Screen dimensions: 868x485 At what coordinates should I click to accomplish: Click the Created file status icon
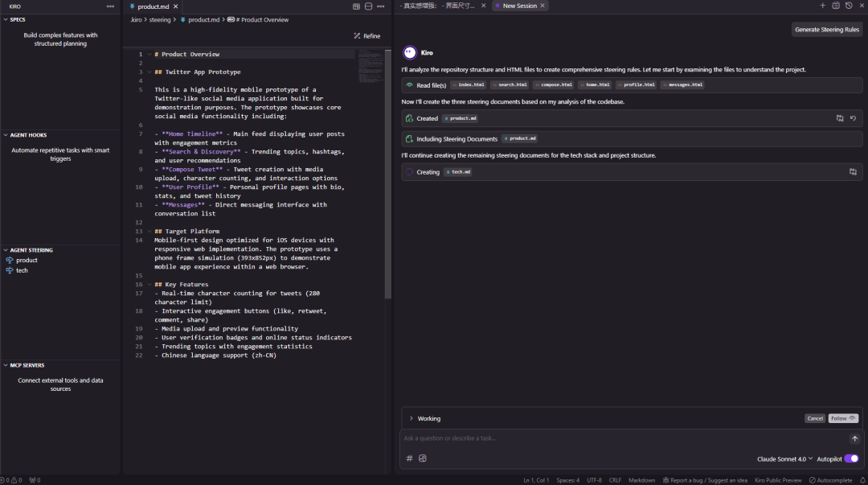pyautogui.click(x=410, y=118)
